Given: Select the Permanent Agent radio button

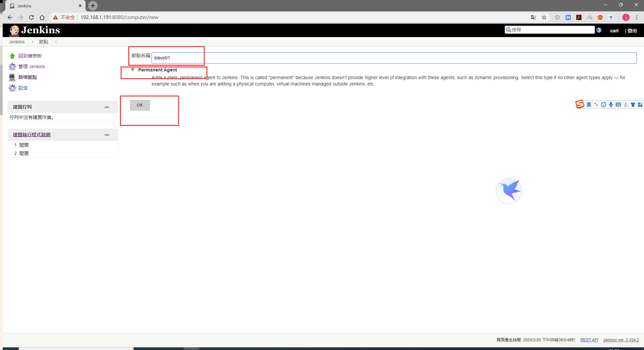Looking at the screenshot, I should point(133,69).
